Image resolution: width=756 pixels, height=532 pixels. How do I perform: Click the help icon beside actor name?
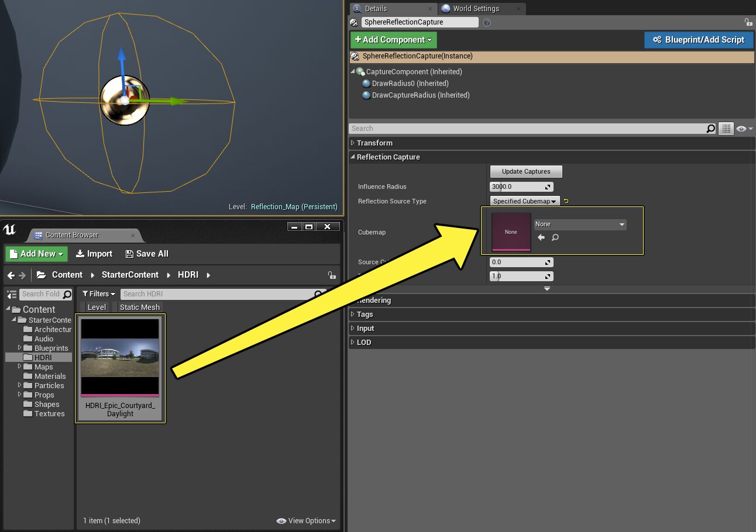click(x=487, y=22)
